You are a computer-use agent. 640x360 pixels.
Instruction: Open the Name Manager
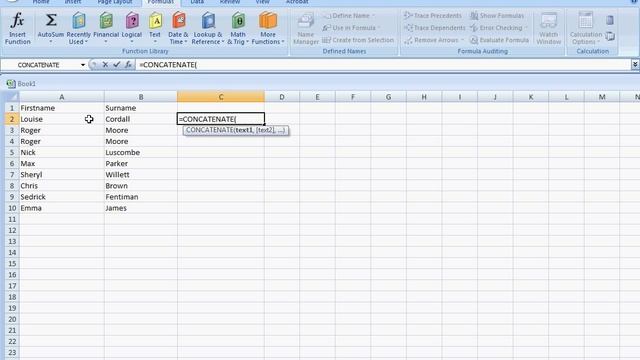click(x=306, y=29)
